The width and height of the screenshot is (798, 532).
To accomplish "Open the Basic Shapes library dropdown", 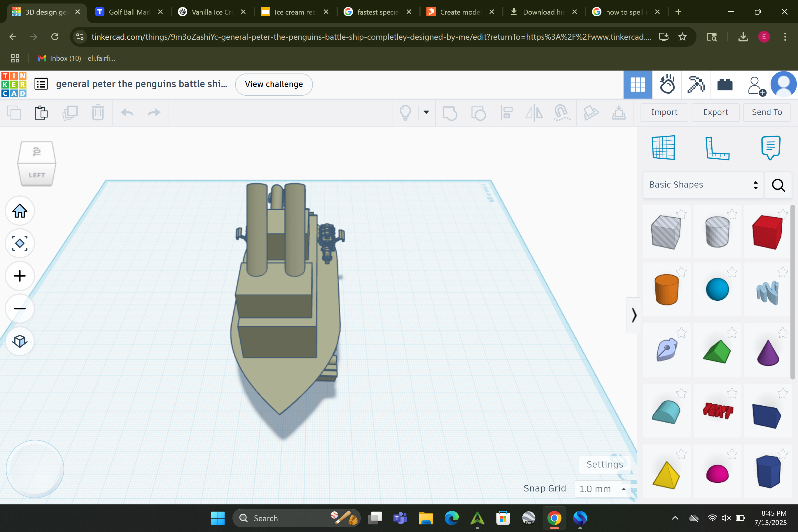I will pos(703,185).
